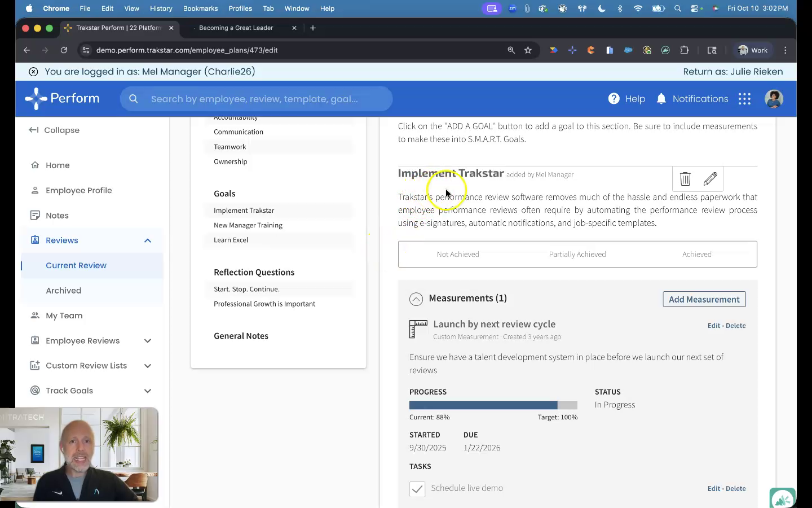
Task: Dismiss the logged-in-as banner with the X icon
Action: pos(33,72)
